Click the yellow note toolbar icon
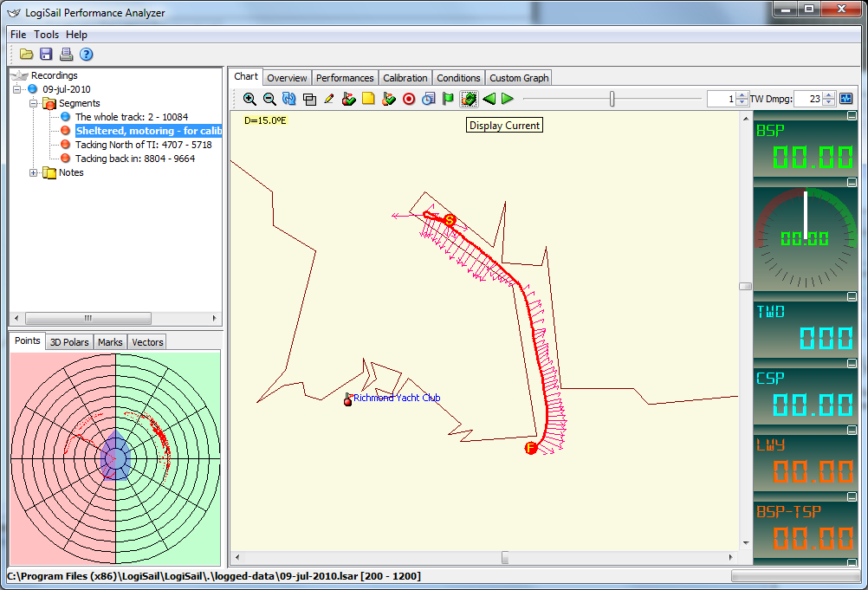This screenshot has height=590, width=868. click(368, 99)
